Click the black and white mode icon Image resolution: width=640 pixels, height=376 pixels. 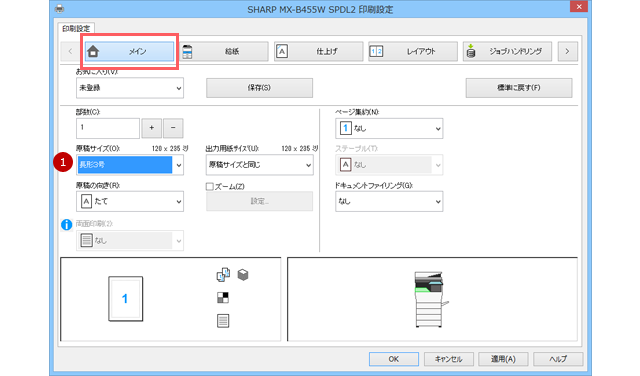click(223, 298)
